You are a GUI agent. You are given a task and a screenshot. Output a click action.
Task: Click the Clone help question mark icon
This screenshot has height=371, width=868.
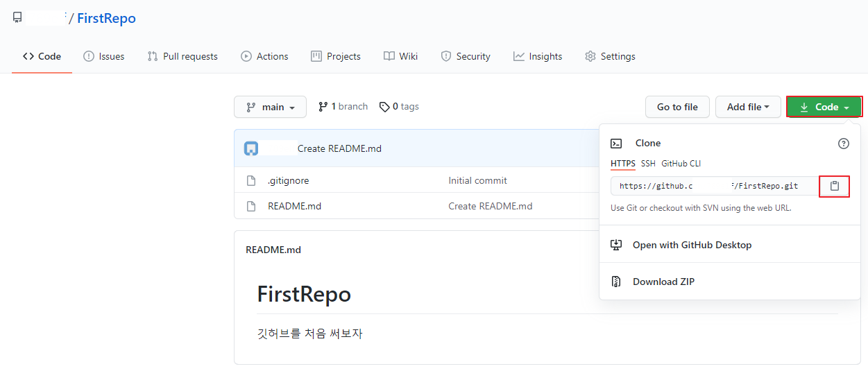(844, 144)
